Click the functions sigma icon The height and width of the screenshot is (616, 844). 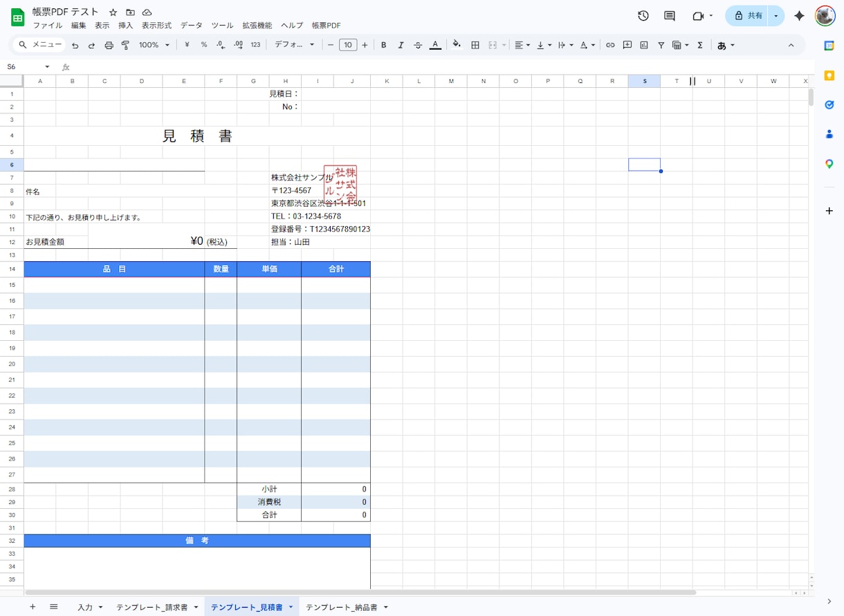(x=700, y=45)
